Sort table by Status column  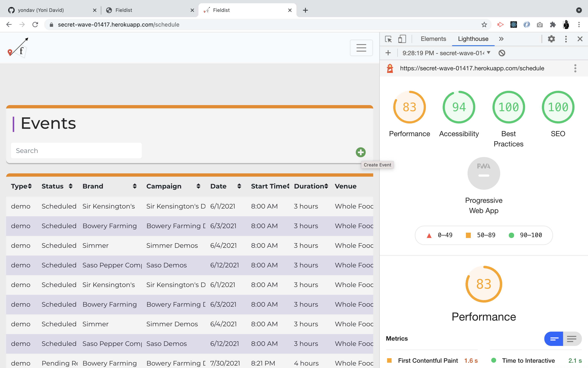(x=57, y=186)
